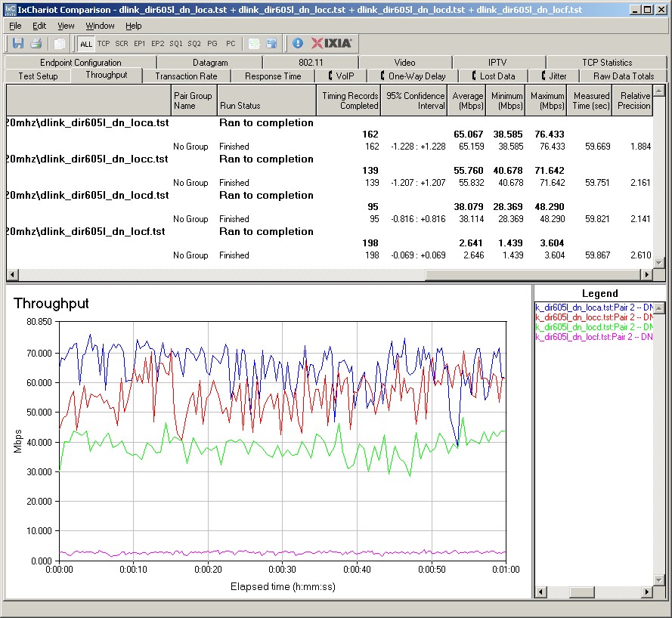Switch to the Transaction Rate tab

coord(186,76)
